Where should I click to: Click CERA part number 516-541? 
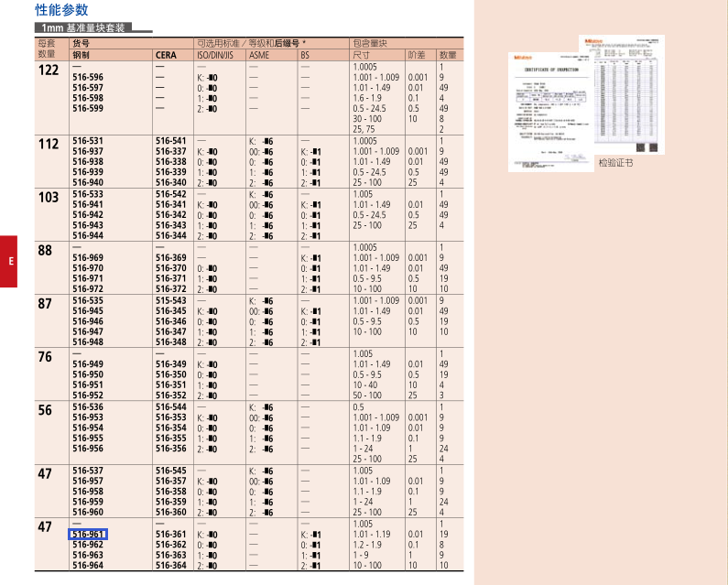(x=171, y=141)
